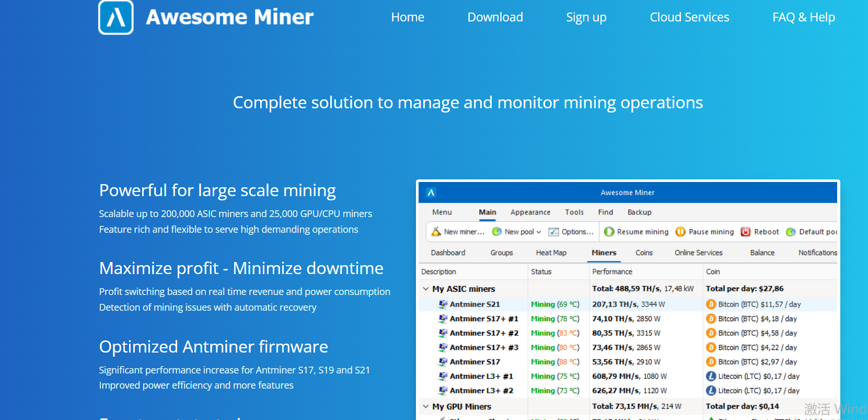Screen dimensions: 868x420
Task: Click the miner icon beside Antminer S21
Action: coord(443,304)
